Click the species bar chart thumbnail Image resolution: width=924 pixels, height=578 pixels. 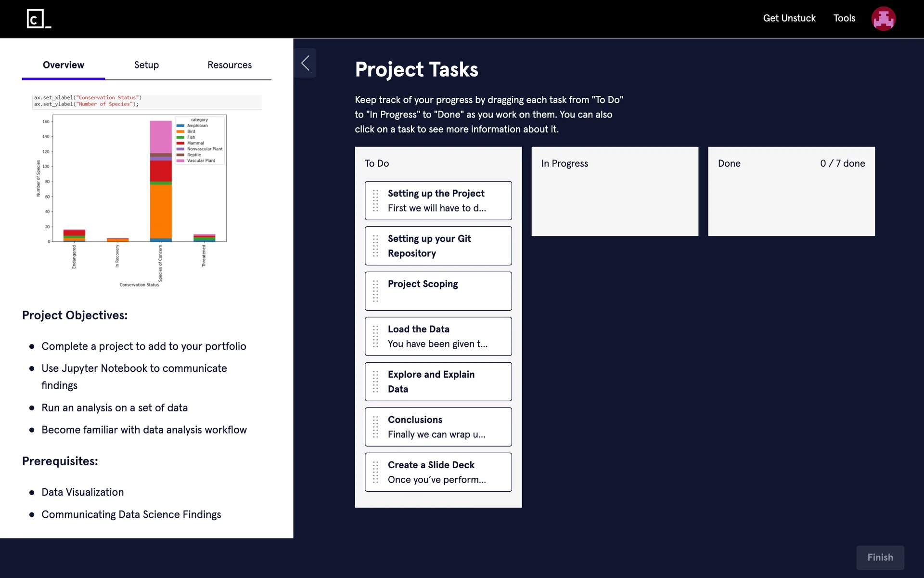tap(140, 193)
